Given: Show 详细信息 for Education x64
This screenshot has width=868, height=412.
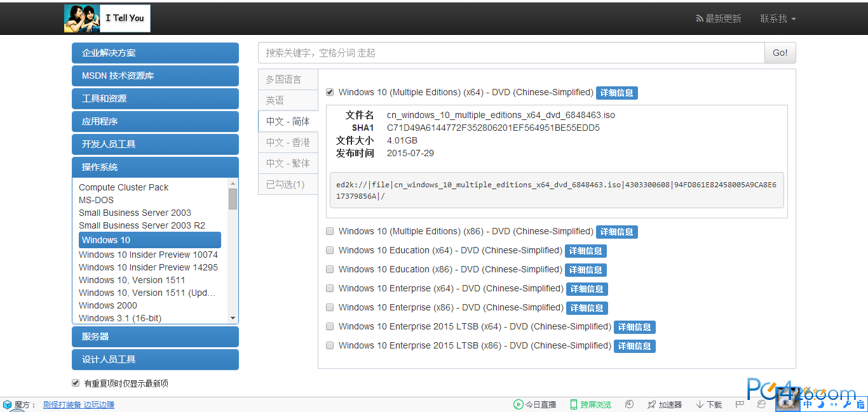Looking at the screenshot, I should [x=586, y=251].
